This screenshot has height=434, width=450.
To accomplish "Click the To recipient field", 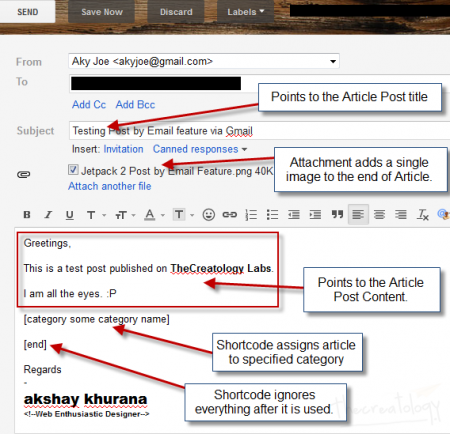I will (260, 83).
